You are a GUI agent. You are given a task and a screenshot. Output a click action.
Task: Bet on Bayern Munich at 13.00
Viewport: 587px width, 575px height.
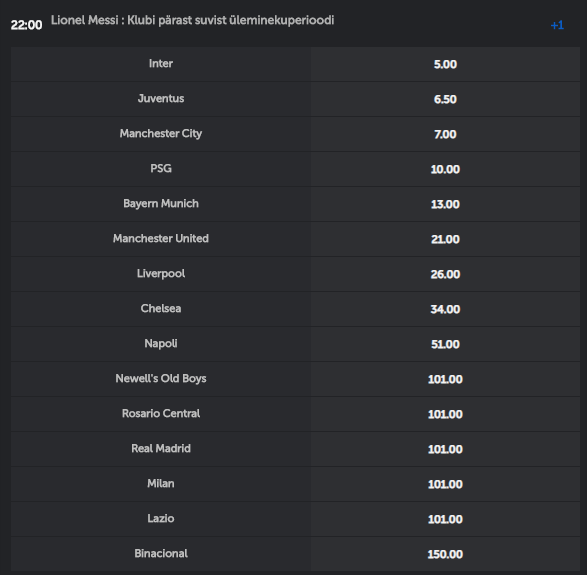445,204
